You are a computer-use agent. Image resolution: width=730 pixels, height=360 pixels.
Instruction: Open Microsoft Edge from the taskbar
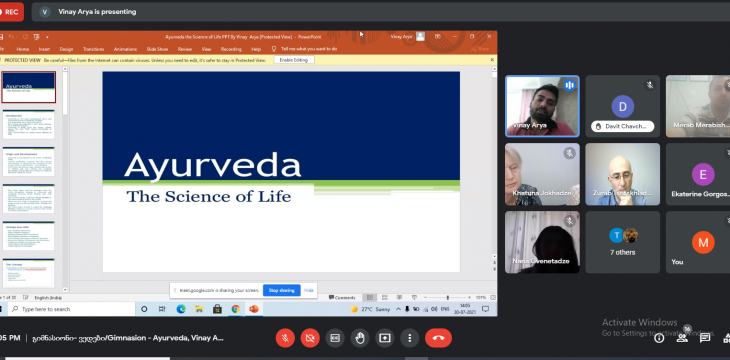click(181, 309)
